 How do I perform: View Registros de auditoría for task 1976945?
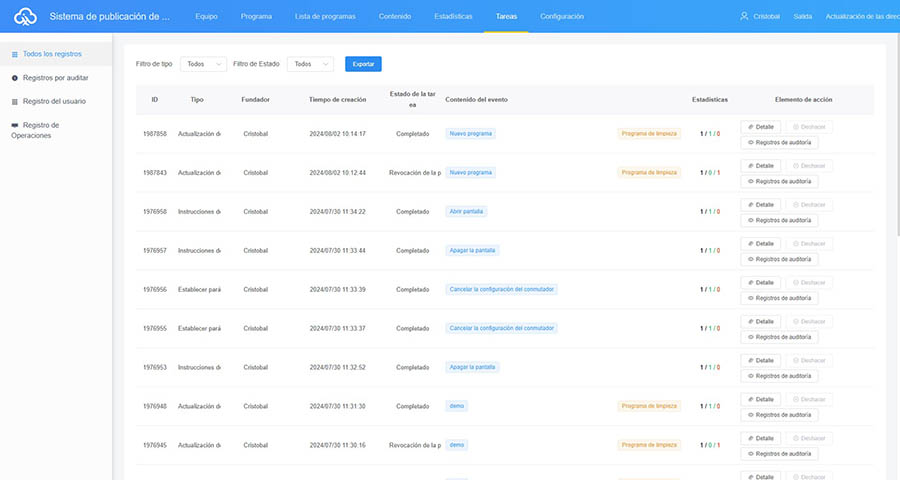(x=779, y=454)
